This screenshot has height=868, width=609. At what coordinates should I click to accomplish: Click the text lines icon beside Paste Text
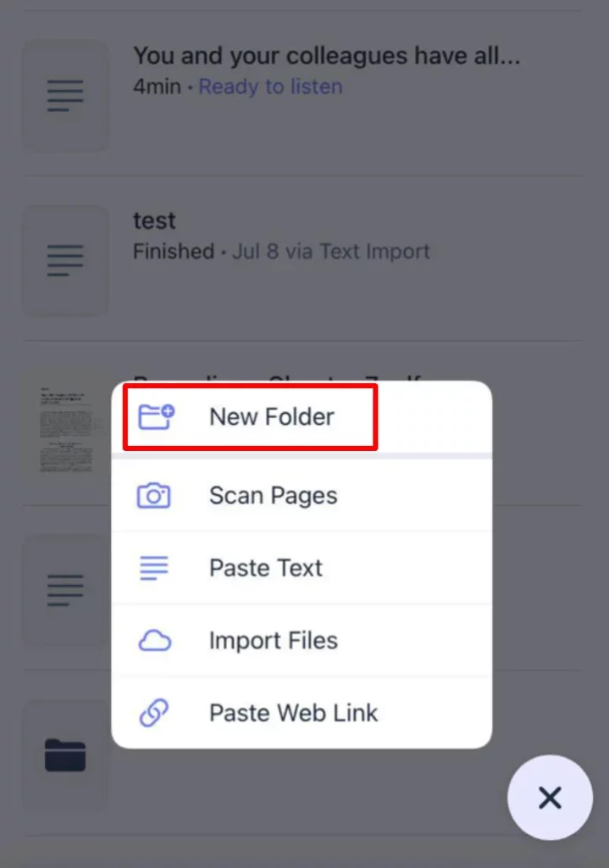point(154,568)
